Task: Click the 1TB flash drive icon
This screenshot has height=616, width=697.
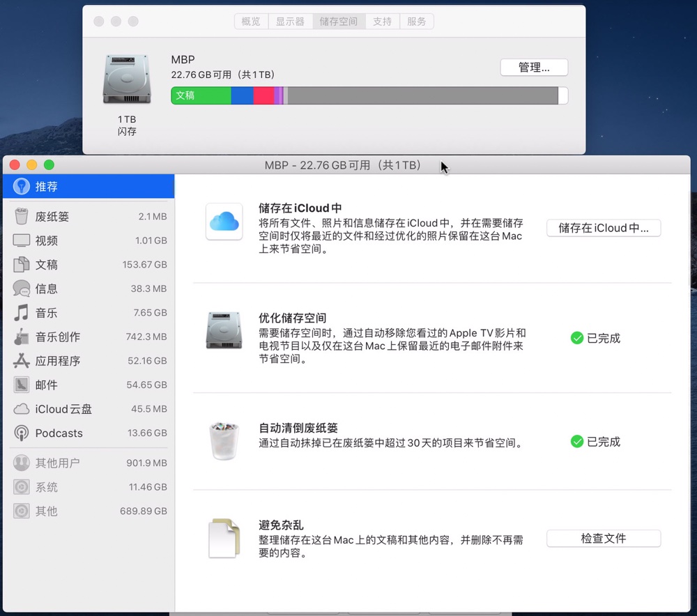Action: coord(126,79)
